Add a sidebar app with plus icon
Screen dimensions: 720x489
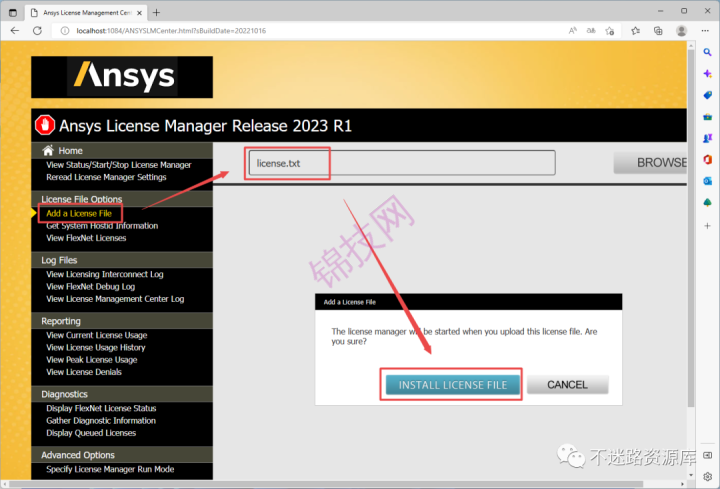coord(708,226)
